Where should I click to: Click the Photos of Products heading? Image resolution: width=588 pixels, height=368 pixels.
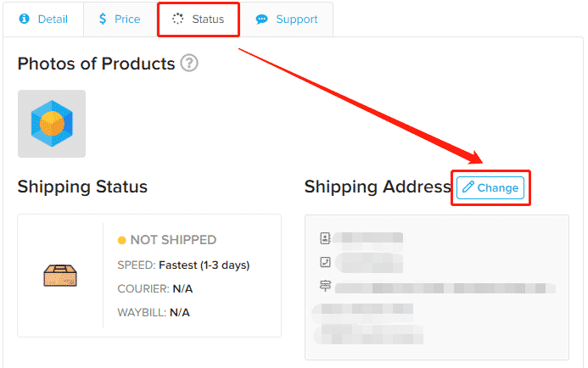pos(97,64)
